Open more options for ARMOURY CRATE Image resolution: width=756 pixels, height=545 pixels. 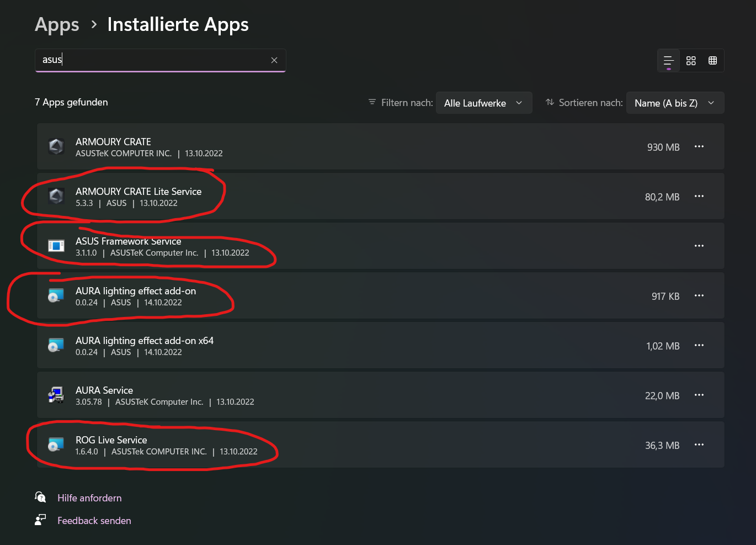point(699,147)
